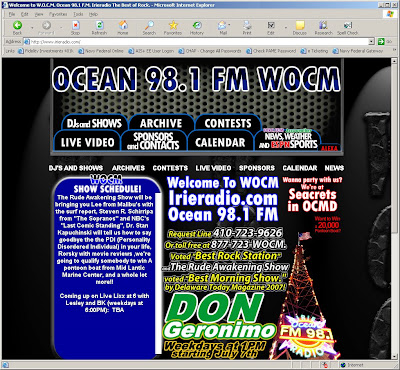The image size is (400, 370).
Task: Expand the address bar dropdown arrow
Action: pyautogui.click(x=372, y=42)
